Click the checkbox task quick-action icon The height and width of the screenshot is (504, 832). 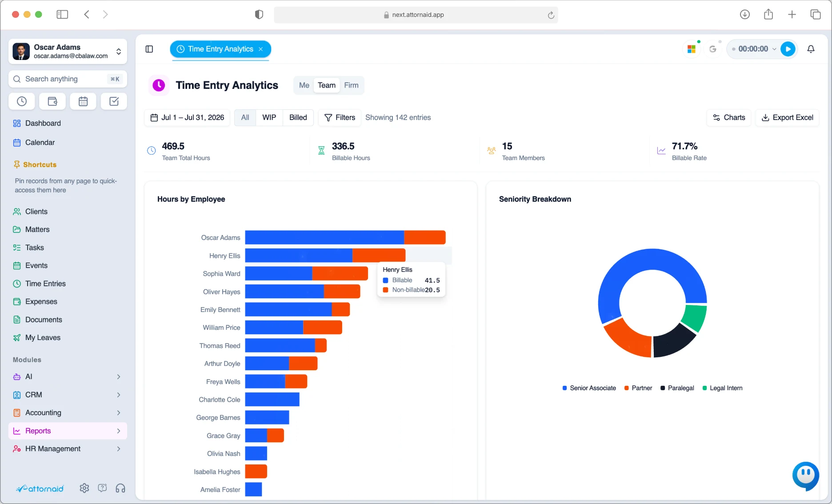(114, 101)
